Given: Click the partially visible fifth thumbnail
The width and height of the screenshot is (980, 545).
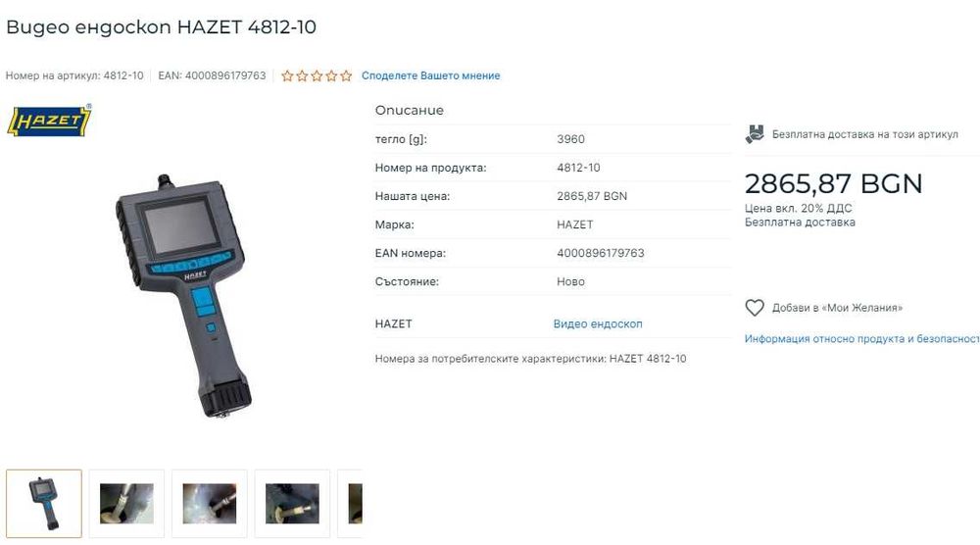Looking at the screenshot, I should click(x=351, y=503).
